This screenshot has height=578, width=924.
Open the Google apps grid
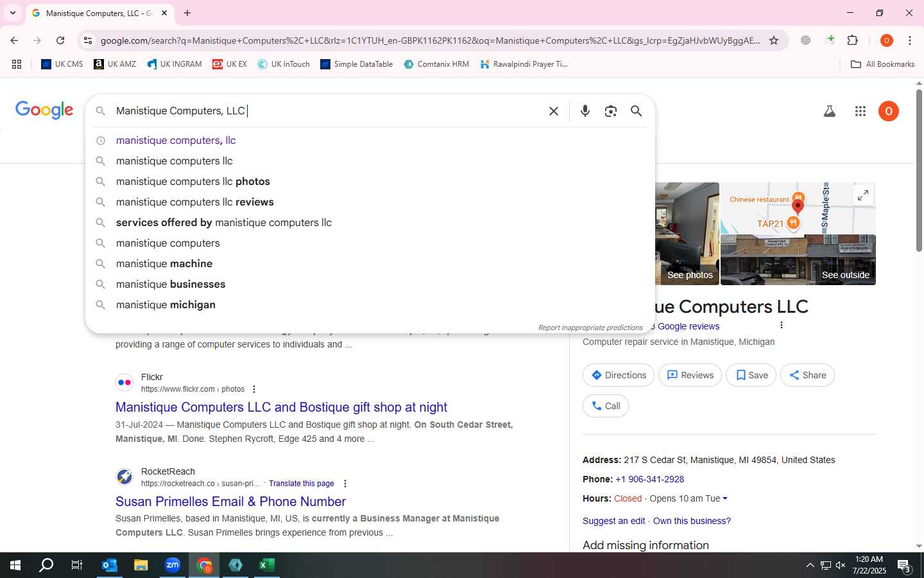(860, 111)
